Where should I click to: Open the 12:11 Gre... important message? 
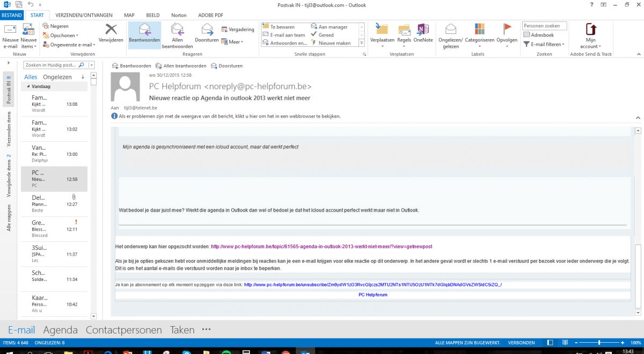click(x=54, y=229)
